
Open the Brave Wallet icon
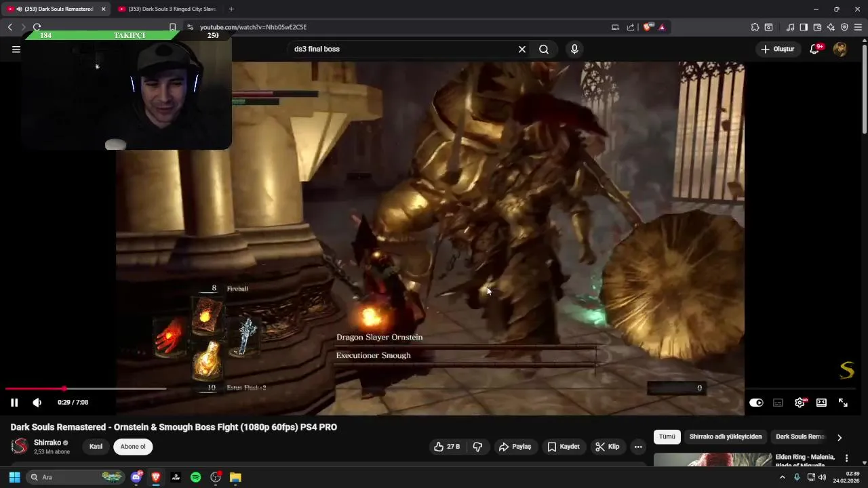[817, 27]
